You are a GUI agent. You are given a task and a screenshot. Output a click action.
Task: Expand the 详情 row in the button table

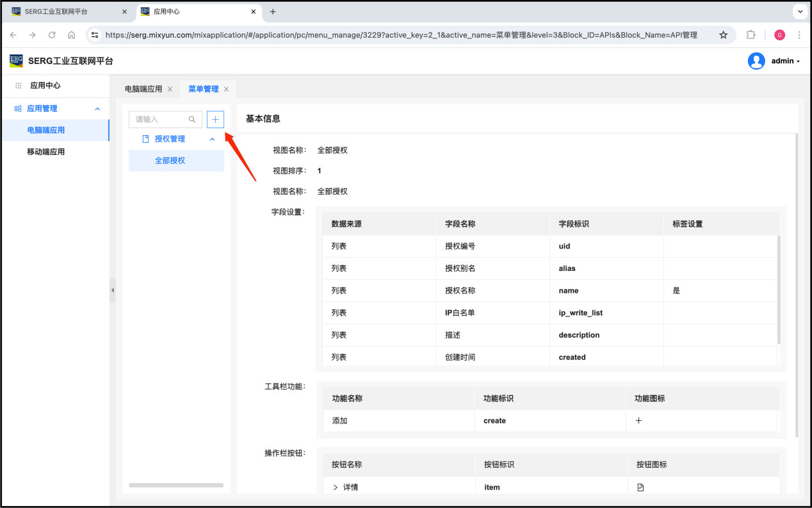(x=335, y=488)
